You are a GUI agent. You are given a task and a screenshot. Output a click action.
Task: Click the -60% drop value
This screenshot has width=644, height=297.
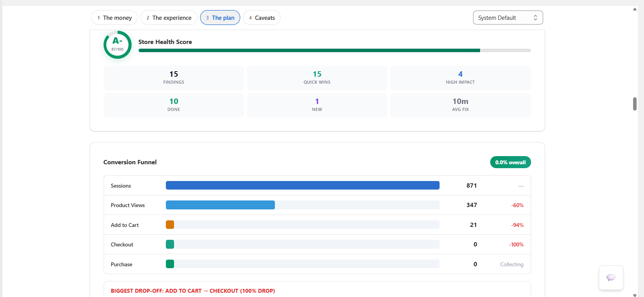[x=517, y=205]
